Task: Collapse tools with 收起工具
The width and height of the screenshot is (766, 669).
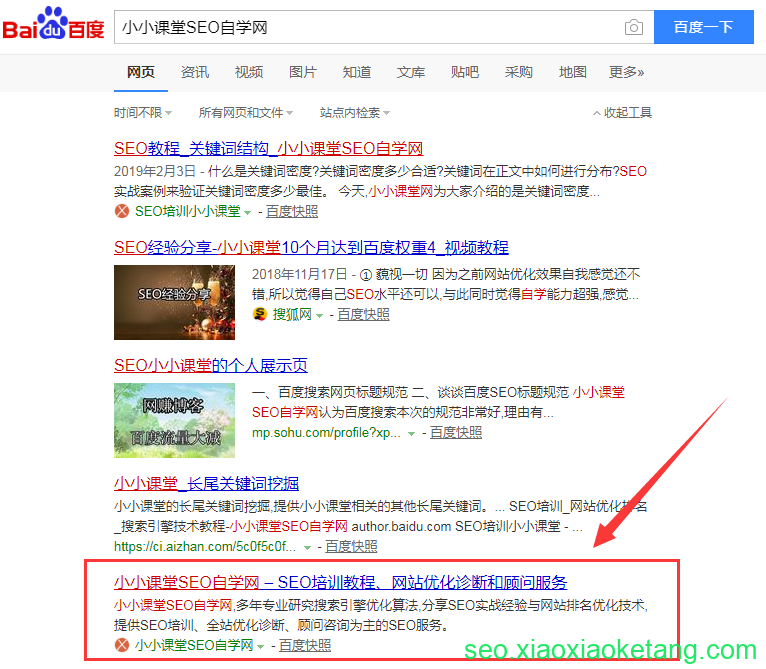Action: coord(622,113)
